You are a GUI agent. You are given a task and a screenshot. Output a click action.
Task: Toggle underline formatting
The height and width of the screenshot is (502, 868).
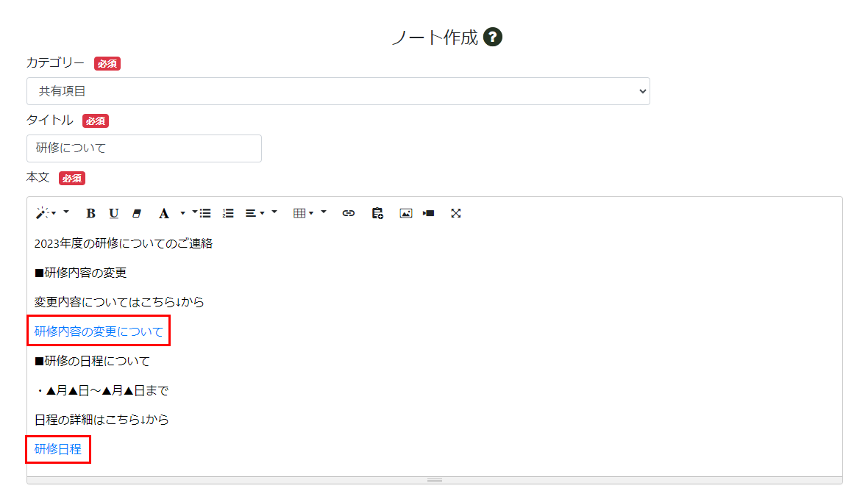point(113,213)
